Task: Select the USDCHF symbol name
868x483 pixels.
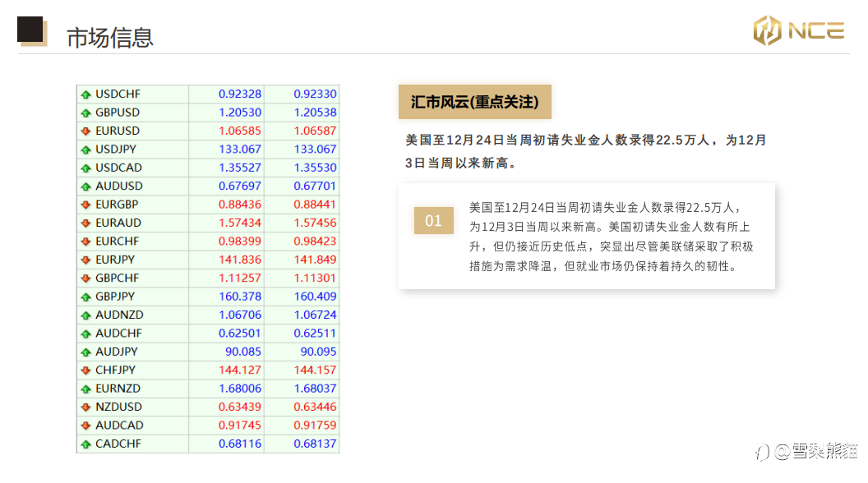Action: (x=118, y=94)
